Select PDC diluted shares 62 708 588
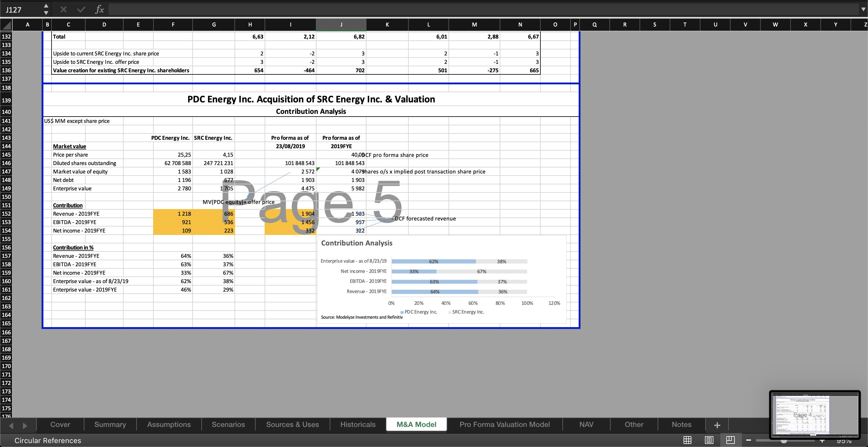Image resolution: width=868 pixels, height=447 pixels. pos(173,163)
